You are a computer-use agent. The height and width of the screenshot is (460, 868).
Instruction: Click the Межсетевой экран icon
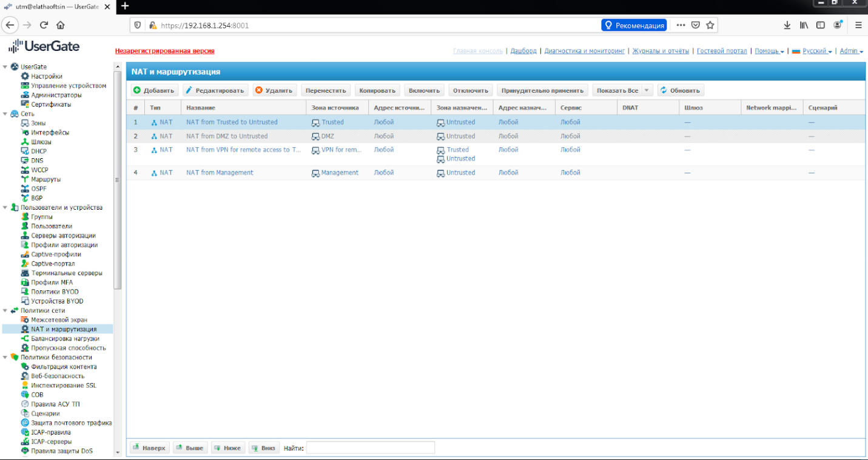point(25,319)
